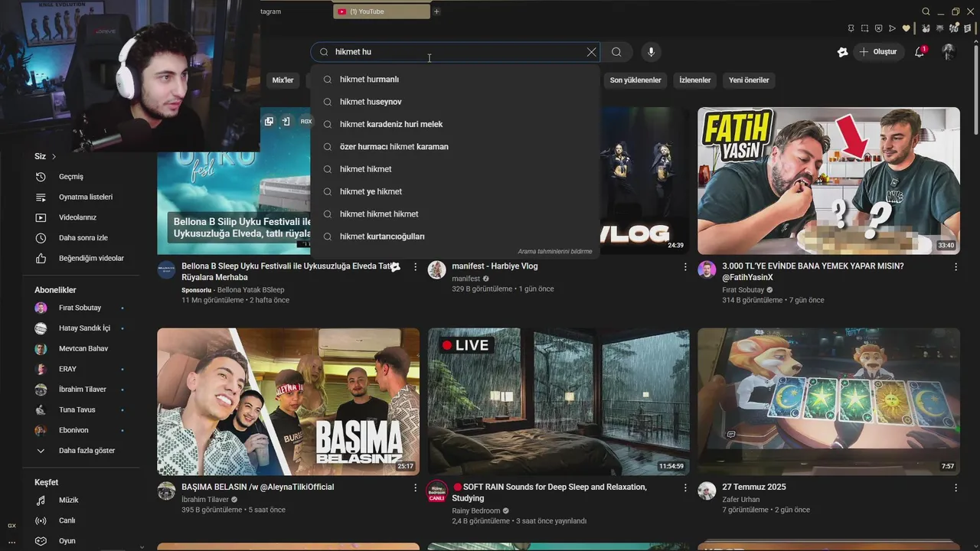Choose suggestion hikmet karadeniz huri melek

[455, 124]
